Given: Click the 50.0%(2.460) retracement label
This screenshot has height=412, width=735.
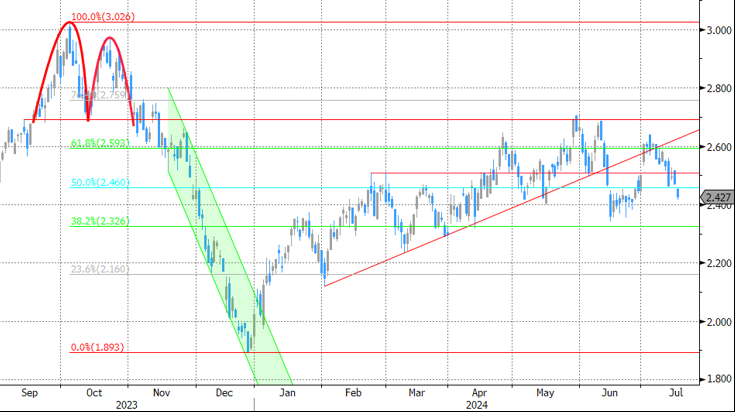Looking at the screenshot, I should (x=100, y=182).
